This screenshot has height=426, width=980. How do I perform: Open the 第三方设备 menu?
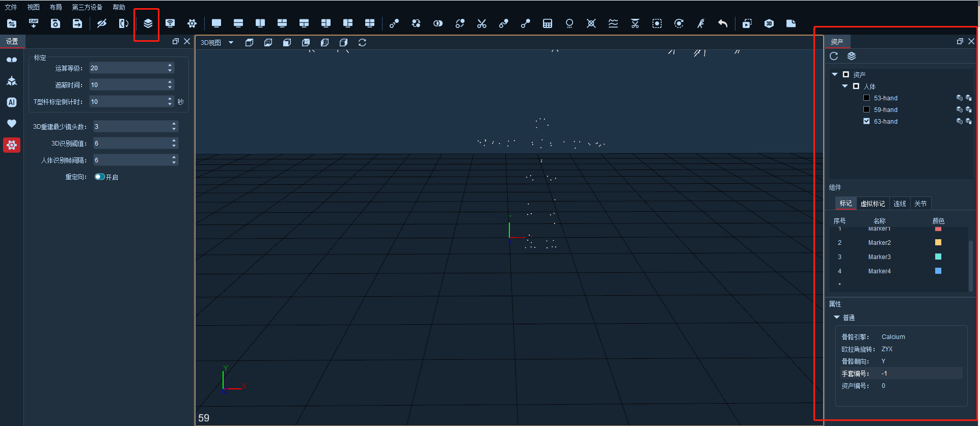click(x=87, y=7)
